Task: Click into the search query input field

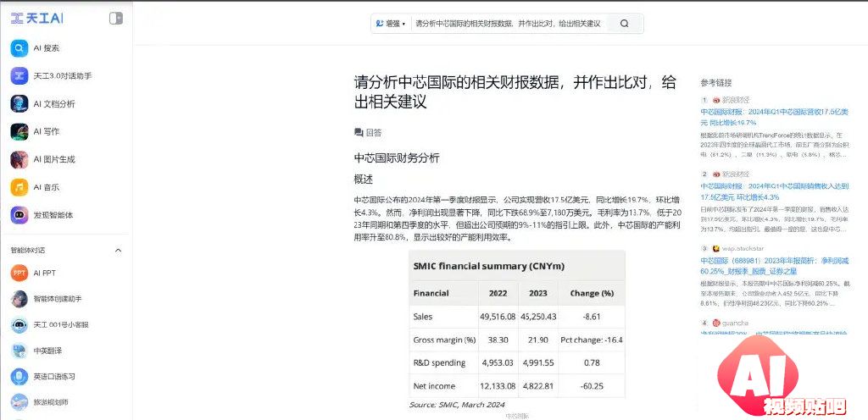Action: (x=508, y=24)
